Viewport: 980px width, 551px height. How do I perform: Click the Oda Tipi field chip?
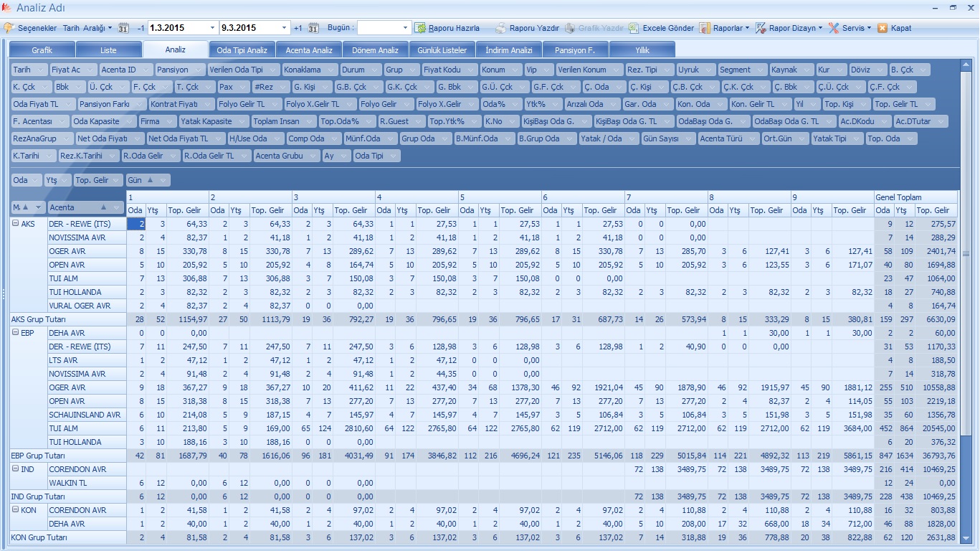tap(376, 156)
